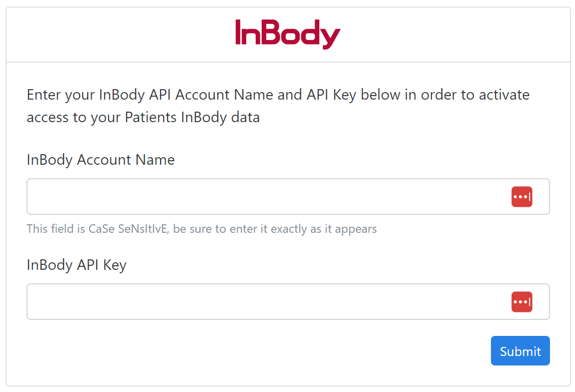
Task: Click the LastPass autofill icon in API Key field
Action: [x=521, y=301]
